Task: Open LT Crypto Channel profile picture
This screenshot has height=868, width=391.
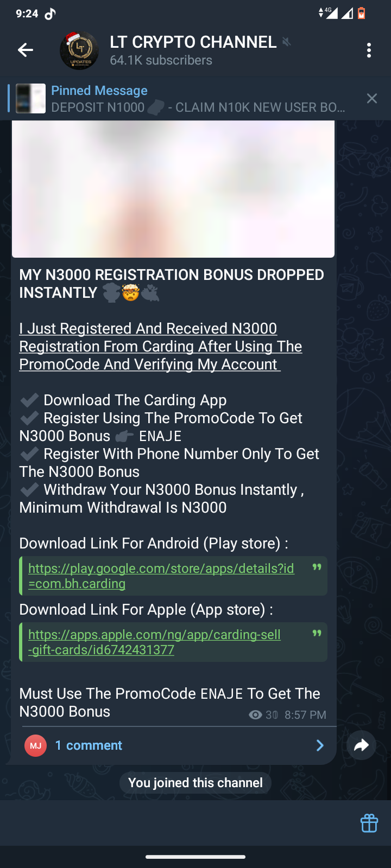Action: click(79, 50)
